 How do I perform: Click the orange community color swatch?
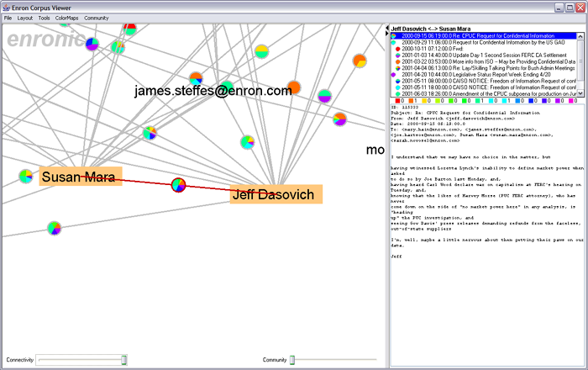pos(411,101)
